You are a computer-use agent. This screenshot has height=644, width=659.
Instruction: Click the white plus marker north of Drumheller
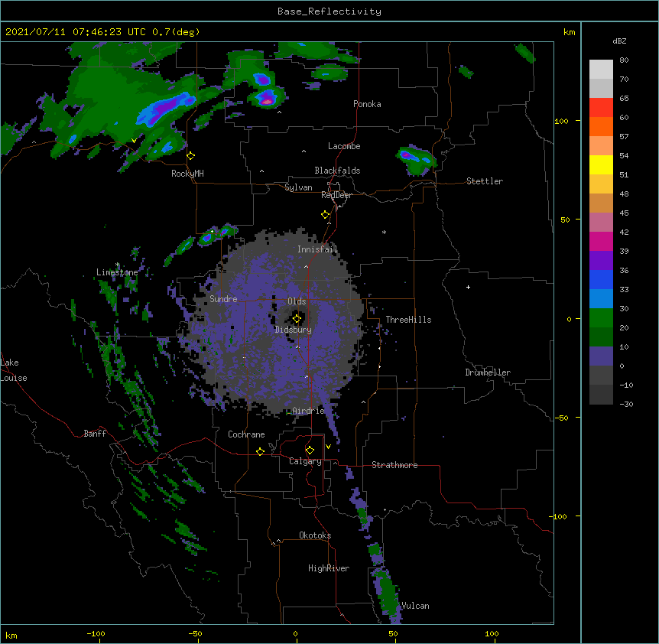(468, 287)
